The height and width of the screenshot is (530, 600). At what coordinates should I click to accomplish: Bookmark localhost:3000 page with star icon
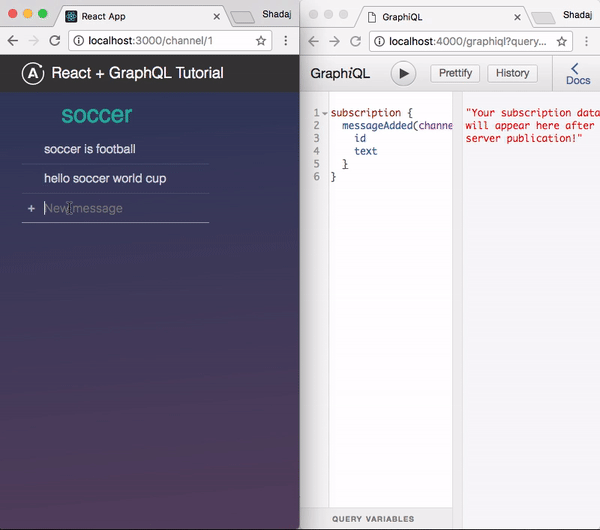(261, 41)
